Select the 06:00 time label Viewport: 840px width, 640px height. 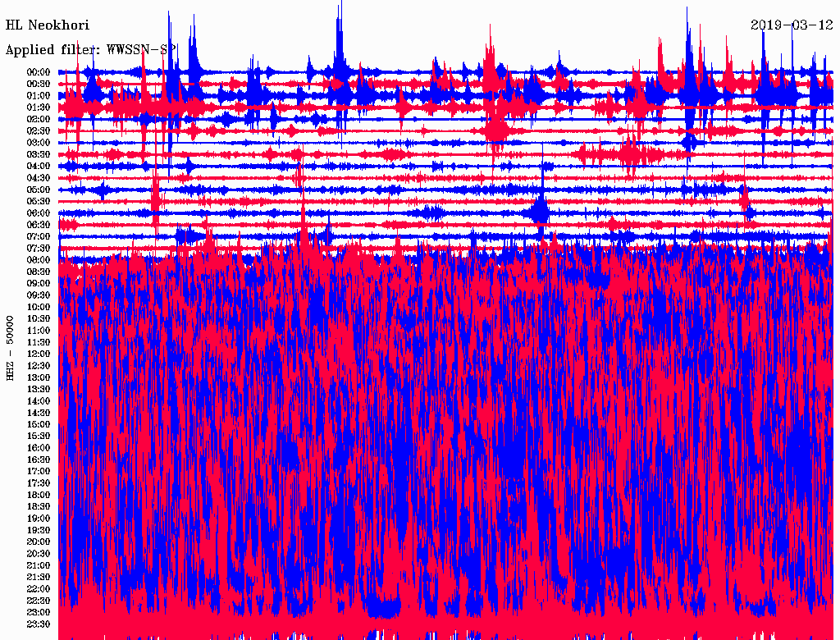(39, 213)
